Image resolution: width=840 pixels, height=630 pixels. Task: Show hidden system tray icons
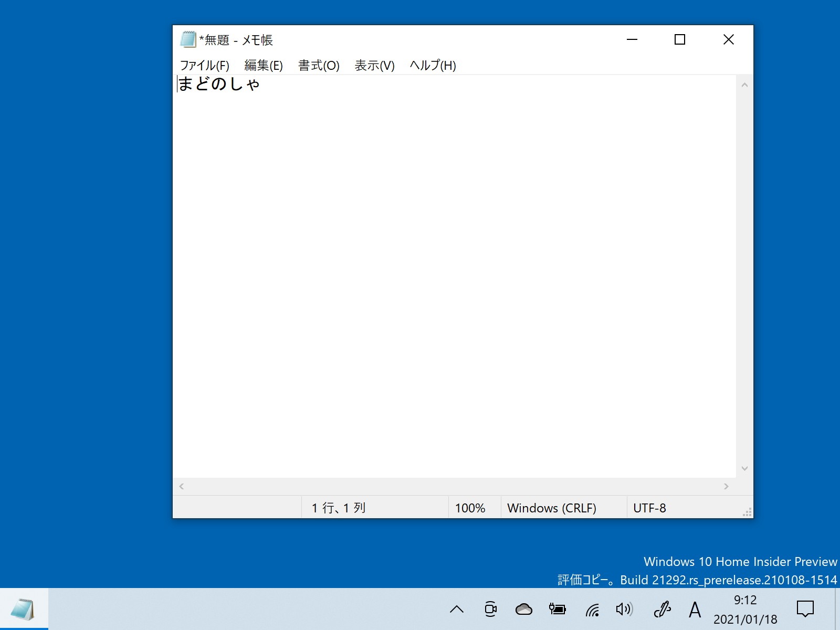[x=457, y=609]
